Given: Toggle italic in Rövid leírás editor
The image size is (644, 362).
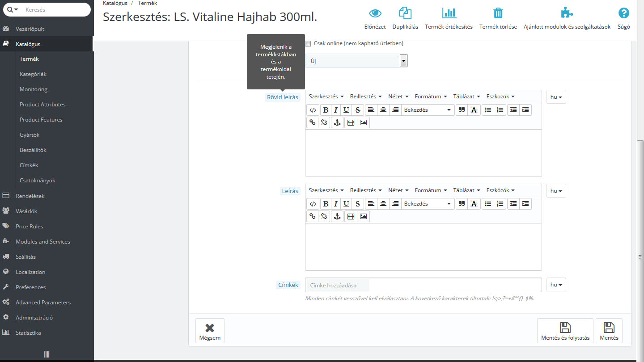Looking at the screenshot, I should click(x=336, y=110).
